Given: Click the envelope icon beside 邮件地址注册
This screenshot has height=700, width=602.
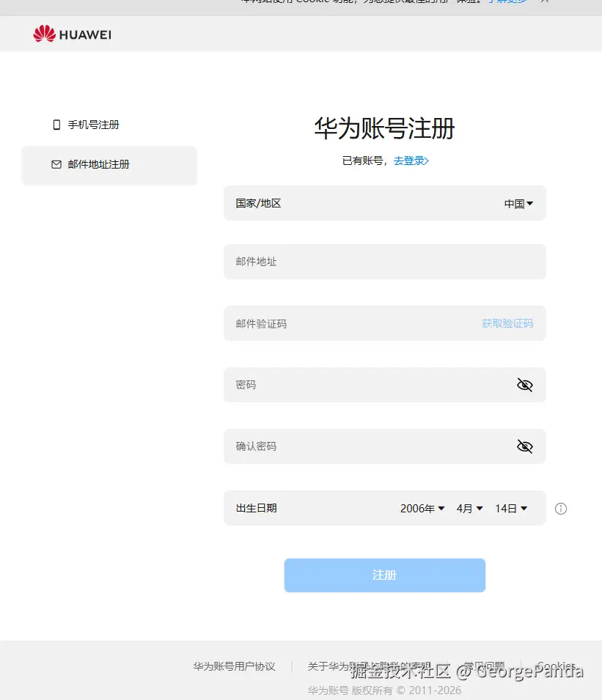Looking at the screenshot, I should tap(56, 164).
